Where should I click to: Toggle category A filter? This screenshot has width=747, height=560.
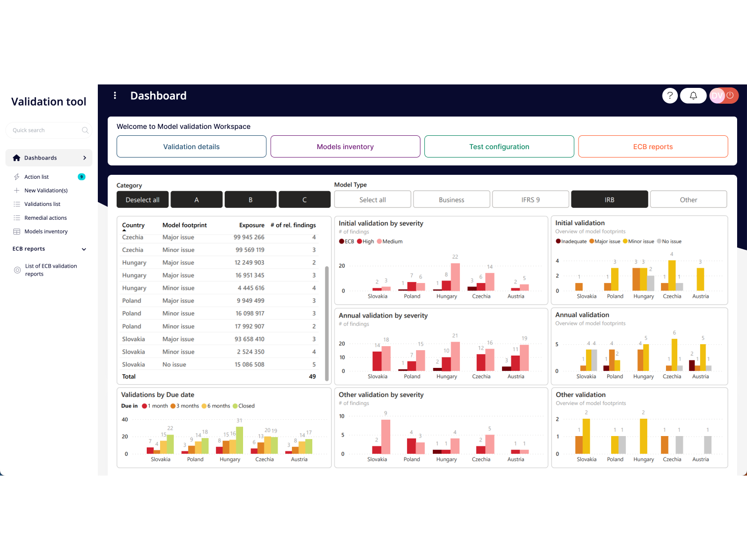coord(197,200)
